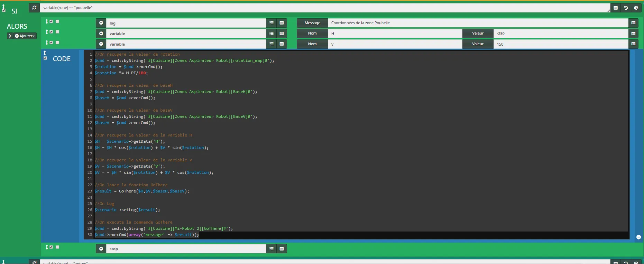The width and height of the screenshot is (644, 264).
Task: Click the move handle arrows of the H variable row
Action: pos(47,32)
